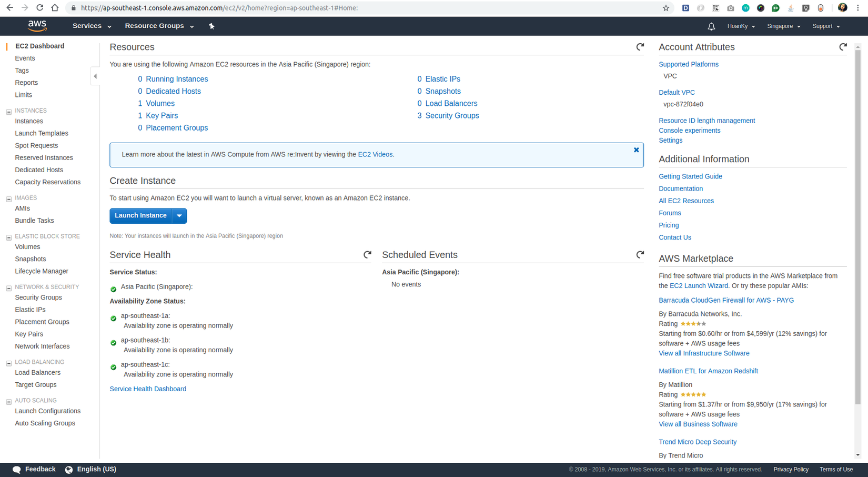Expand the Launch Instance dropdown arrow
The width and height of the screenshot is (868, 477).
179,216
